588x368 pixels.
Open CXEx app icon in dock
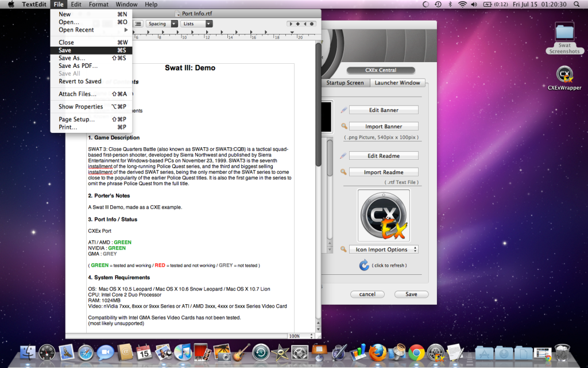pyautogui.click(x=436, y=352)
